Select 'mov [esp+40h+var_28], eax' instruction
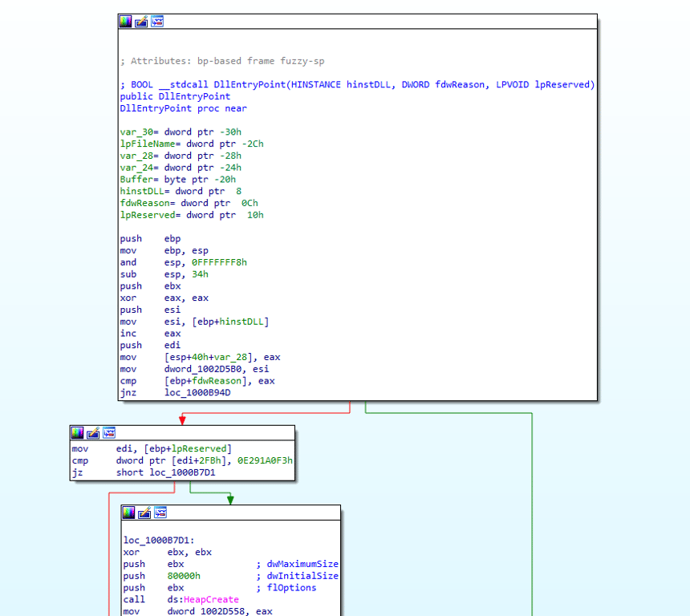 (201, 357)
